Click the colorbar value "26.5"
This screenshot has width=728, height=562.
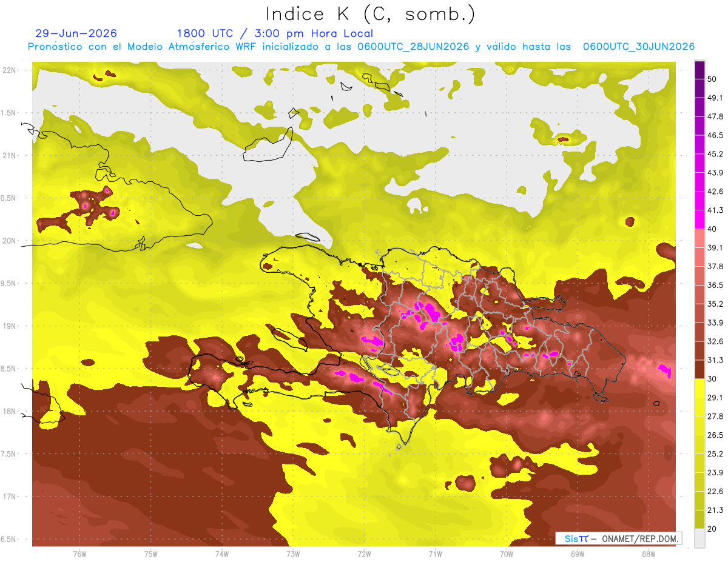(715, 435)
